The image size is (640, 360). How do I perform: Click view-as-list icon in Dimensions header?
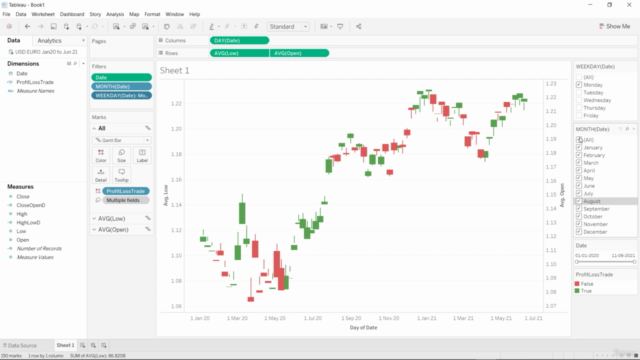pyautogui.click(x=69, y=64)
